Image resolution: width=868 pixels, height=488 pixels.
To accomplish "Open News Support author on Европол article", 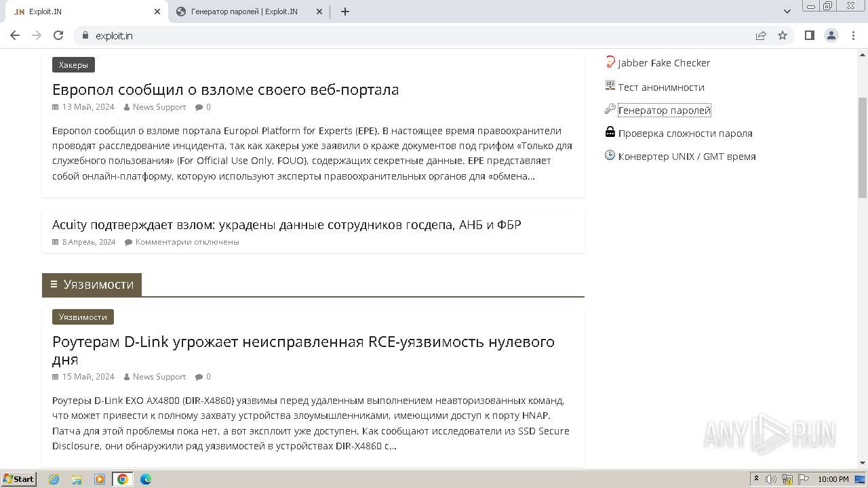I will (159, 107).
